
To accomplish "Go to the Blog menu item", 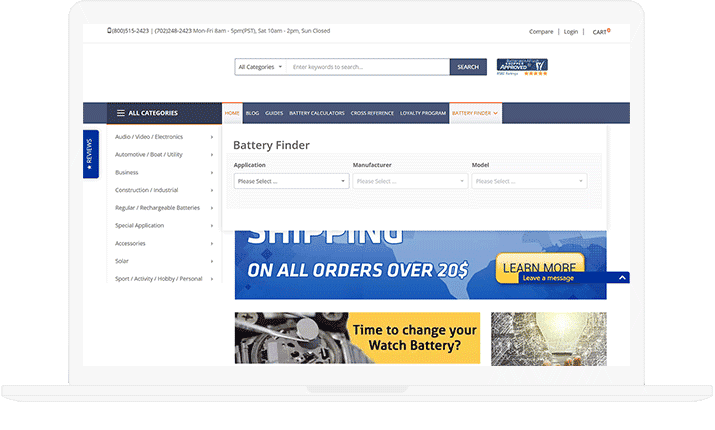I will [x=252, y=113].
